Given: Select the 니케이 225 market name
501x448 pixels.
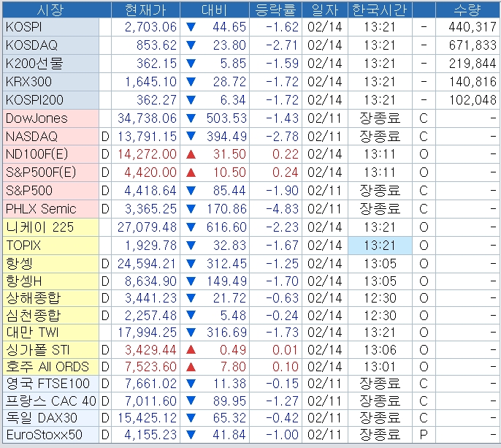Looking at the screenshot, I should (x=40, y=227).
